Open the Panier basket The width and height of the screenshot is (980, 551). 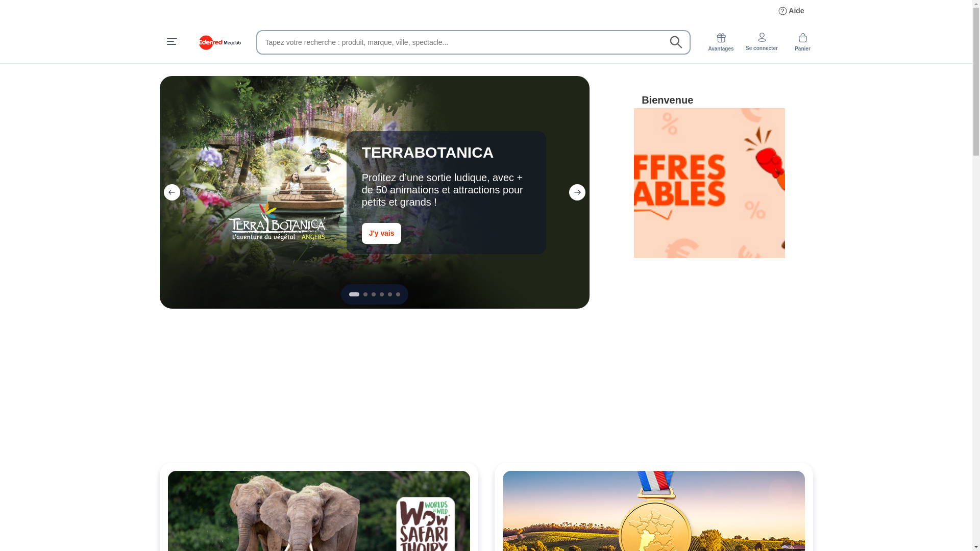(x=802, y=42)
